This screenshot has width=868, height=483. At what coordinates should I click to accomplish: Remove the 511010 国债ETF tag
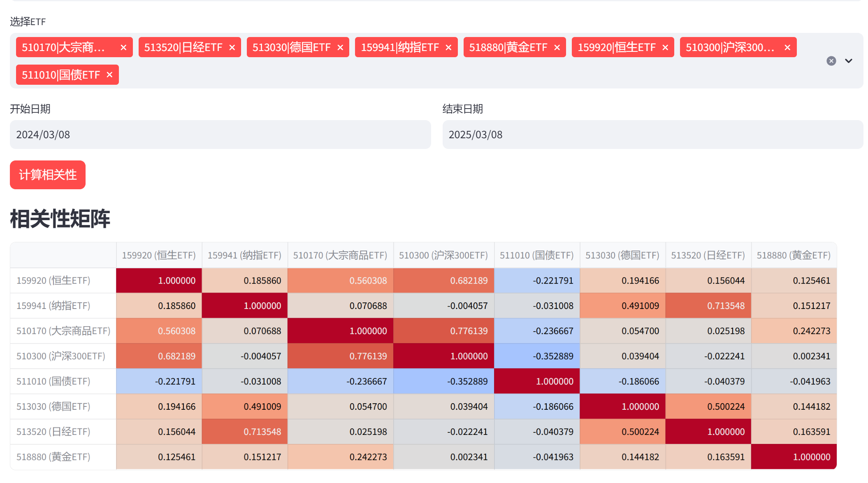click(109, 75)
